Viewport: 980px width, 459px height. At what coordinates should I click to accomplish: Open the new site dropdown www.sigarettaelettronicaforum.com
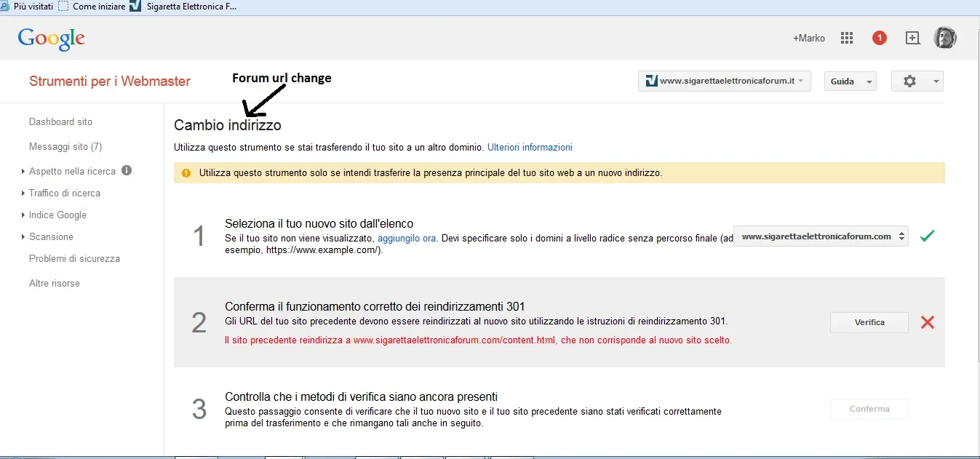point(821,236)
